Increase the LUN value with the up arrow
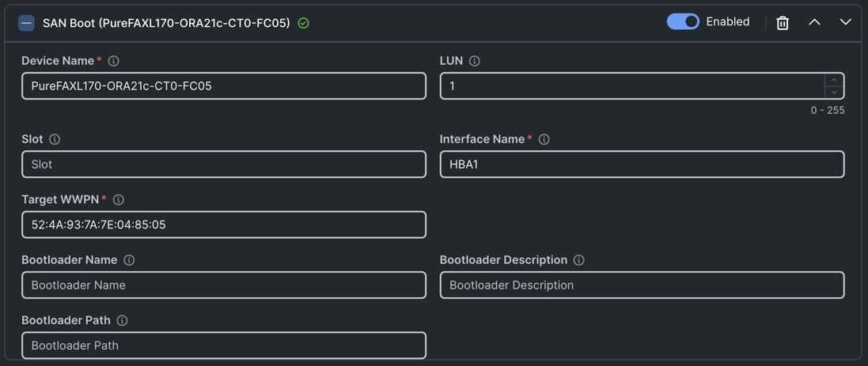Image resolution: width=868 pixels, height=366 pixels. click(x=834, y=80)
